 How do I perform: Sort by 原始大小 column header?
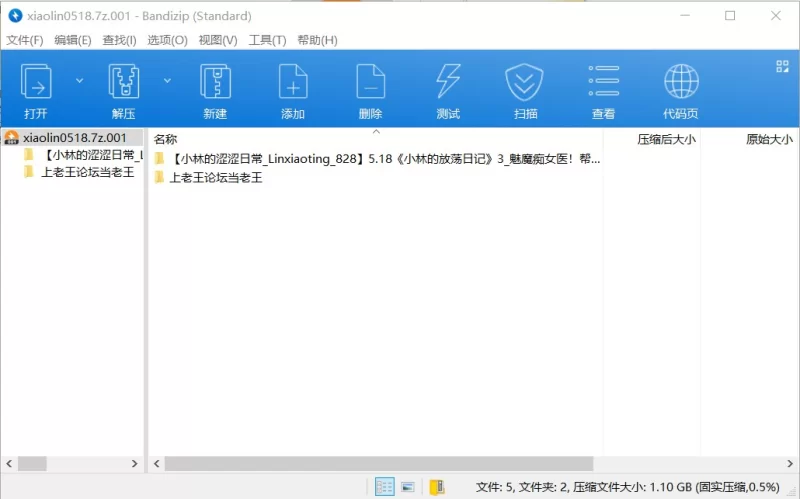pyautogui.click(x=769, y=139)
